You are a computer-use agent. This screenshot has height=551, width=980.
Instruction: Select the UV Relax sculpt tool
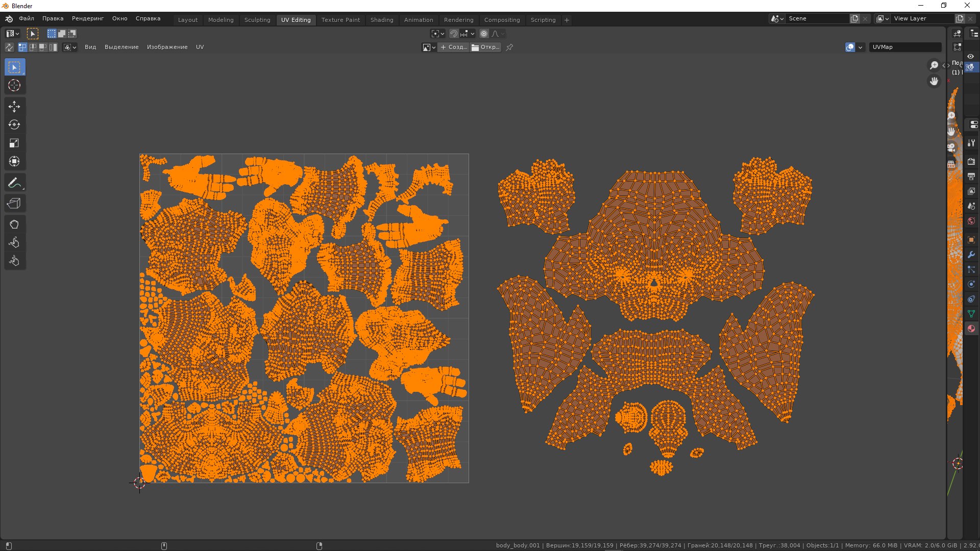14,243
